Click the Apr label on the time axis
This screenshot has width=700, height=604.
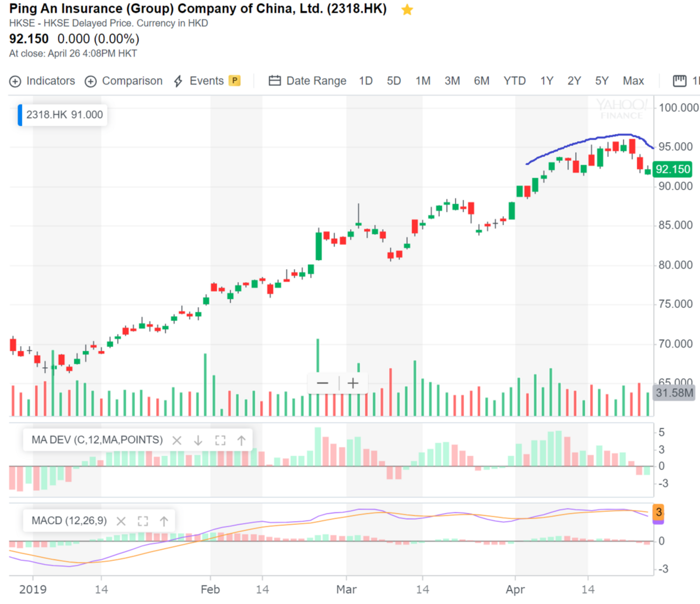point(515,589)
